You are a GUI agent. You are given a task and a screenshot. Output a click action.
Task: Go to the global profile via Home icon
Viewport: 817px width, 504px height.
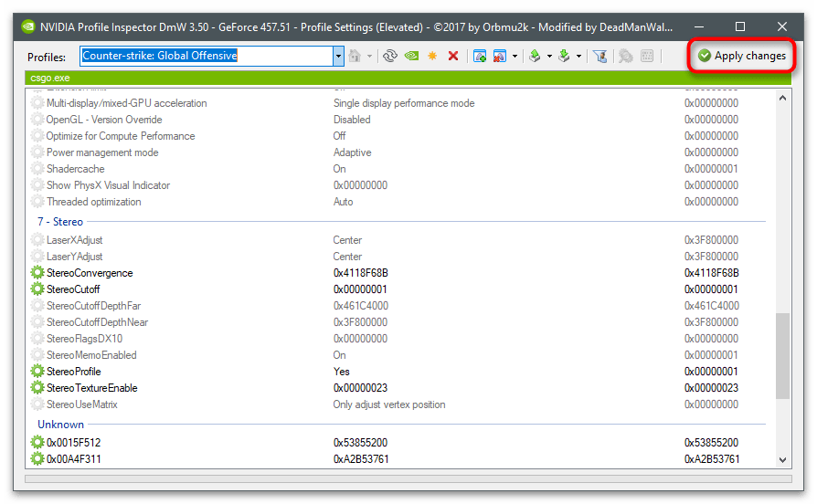coord(355,56)
